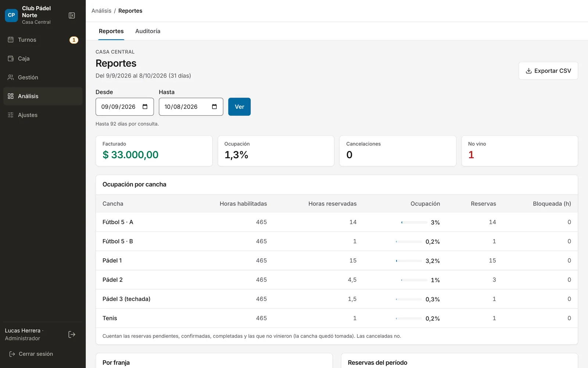Open the Hasta date picker calendar
This screenshot has height=368, width=588.
click(215, 107)
